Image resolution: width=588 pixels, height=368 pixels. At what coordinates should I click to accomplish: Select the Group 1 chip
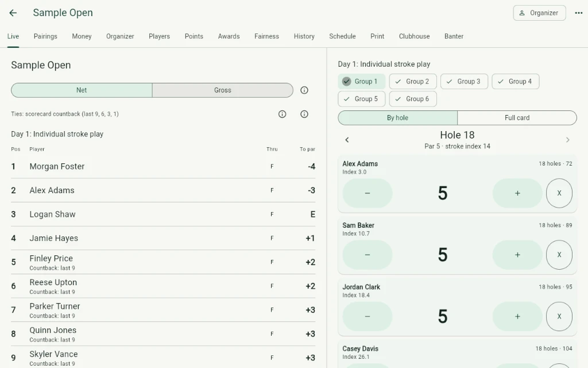coord(362,82)
